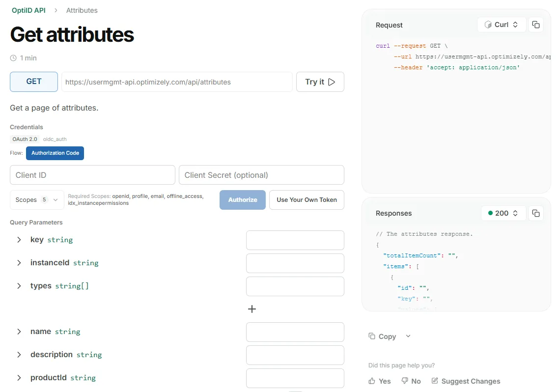Click the Suggest Changes pencil icon
The height and width of the screenshot is (392, 559).
[435, 381]
